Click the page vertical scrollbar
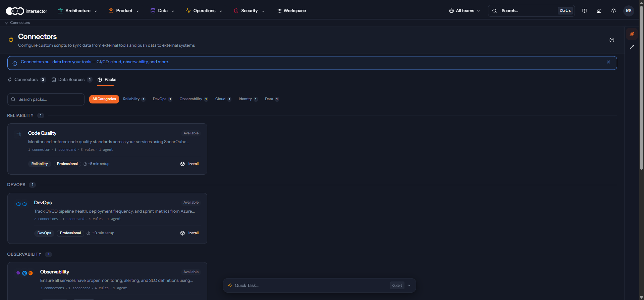 (641, 87)
